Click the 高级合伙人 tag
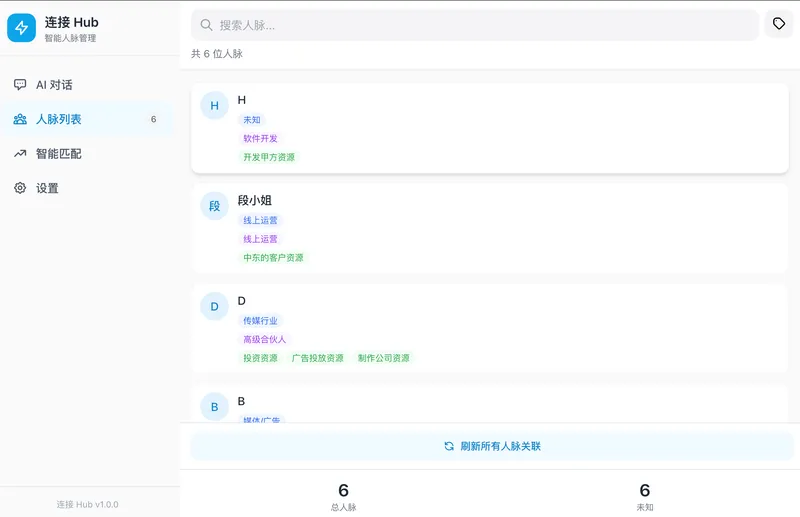Image resolution: width=800 pixels, height=517 pixels. 264,339
